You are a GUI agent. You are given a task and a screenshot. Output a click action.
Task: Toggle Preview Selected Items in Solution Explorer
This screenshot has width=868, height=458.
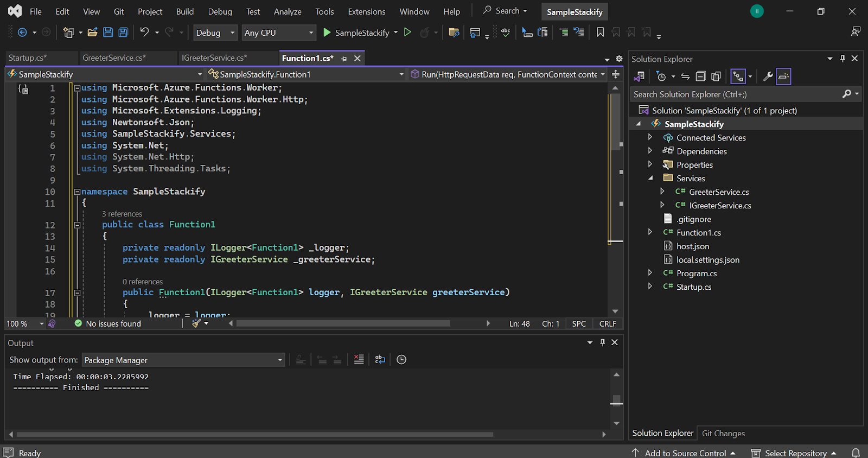click(783, 77)
